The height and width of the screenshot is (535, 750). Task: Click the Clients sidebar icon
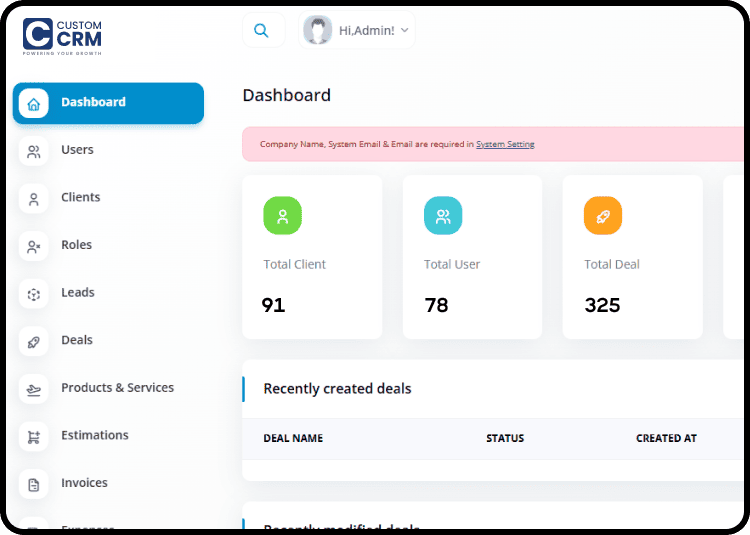coord(34,198)
